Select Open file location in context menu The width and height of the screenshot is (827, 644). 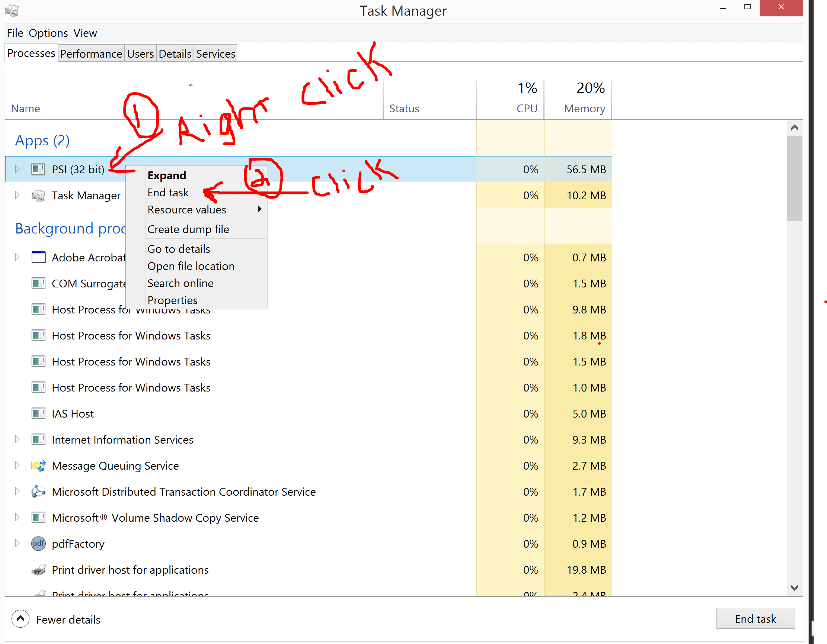[191, 266]
